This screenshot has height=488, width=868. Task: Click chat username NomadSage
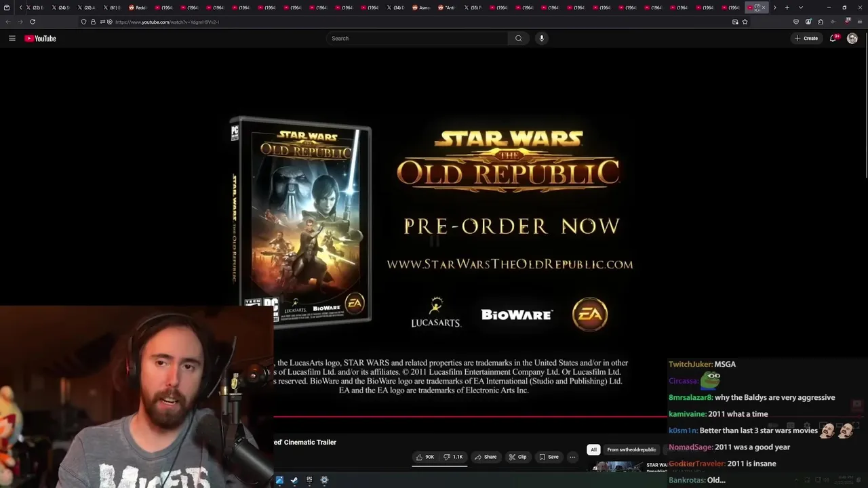click(690, 447)
